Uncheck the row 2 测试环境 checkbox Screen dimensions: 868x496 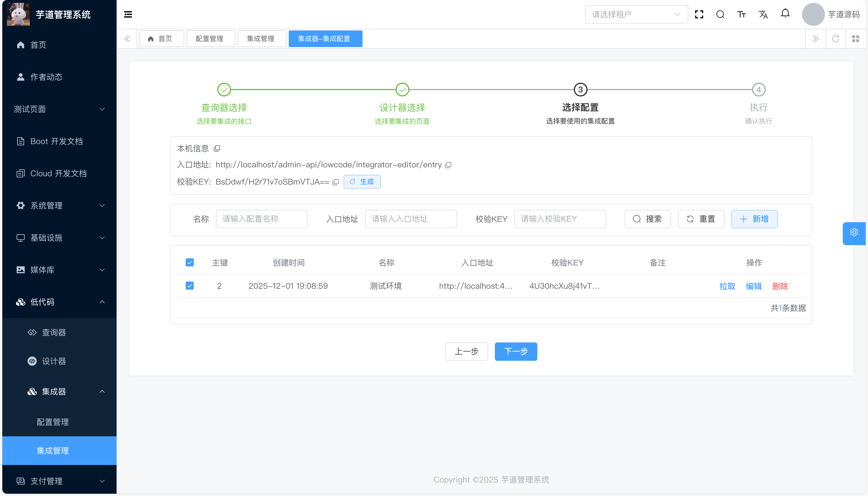(x=190, y=286)
